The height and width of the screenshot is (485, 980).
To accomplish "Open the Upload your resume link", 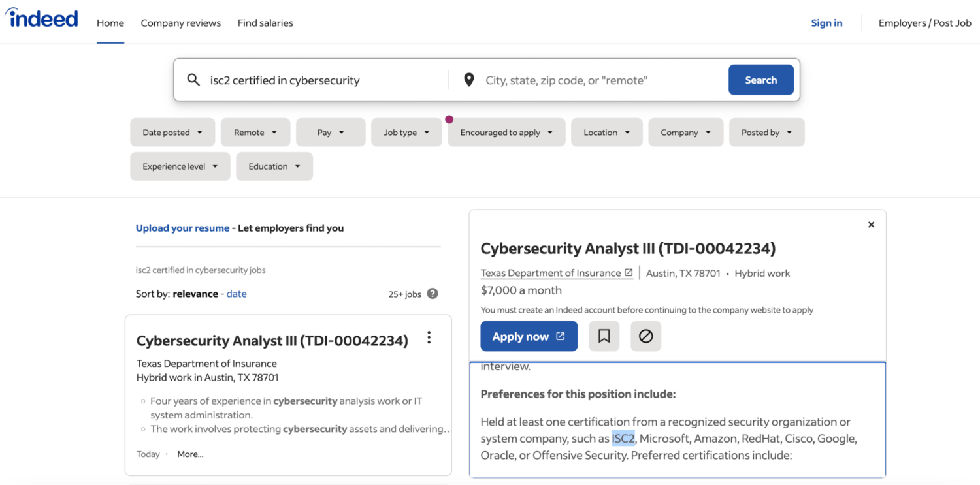I will coord(182,228).
